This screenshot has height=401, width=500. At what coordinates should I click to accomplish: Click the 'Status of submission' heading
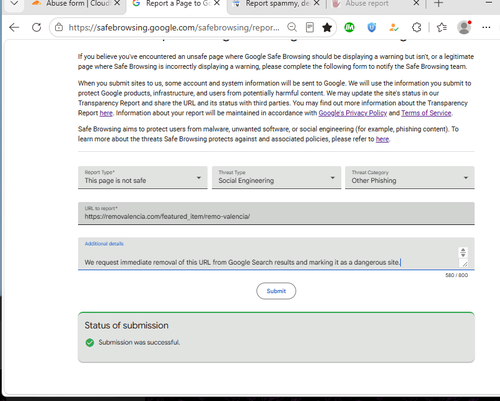coord(126,325)
